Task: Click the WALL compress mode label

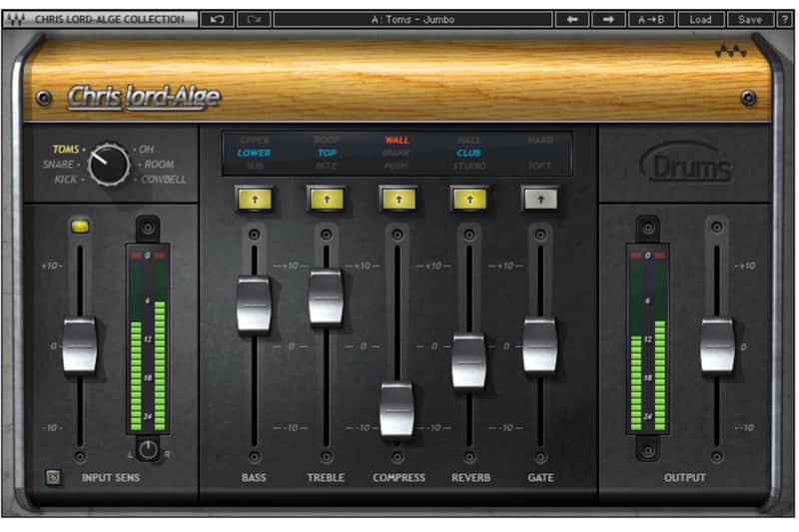Action: (397, 140)
